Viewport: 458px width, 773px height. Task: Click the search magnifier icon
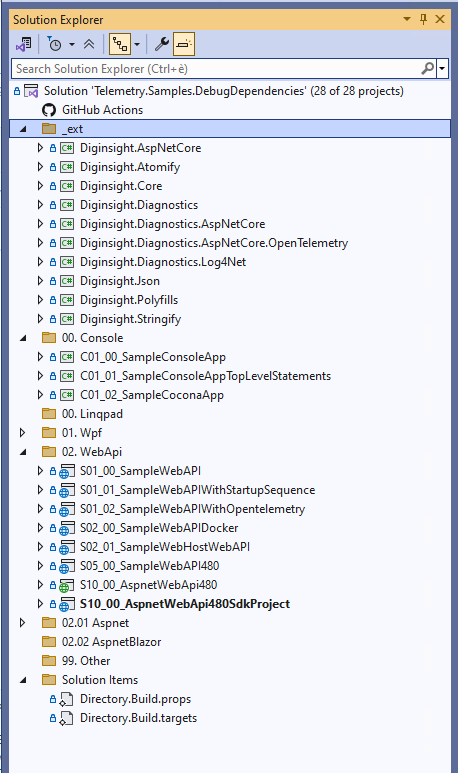[x=427, y=69]
